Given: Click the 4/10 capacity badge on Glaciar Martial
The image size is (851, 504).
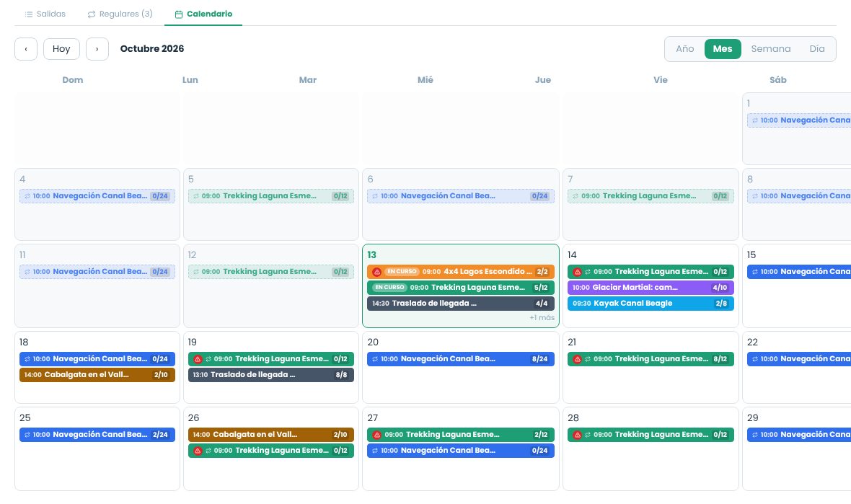Looking at the screenshot, I should pos(720,288).
